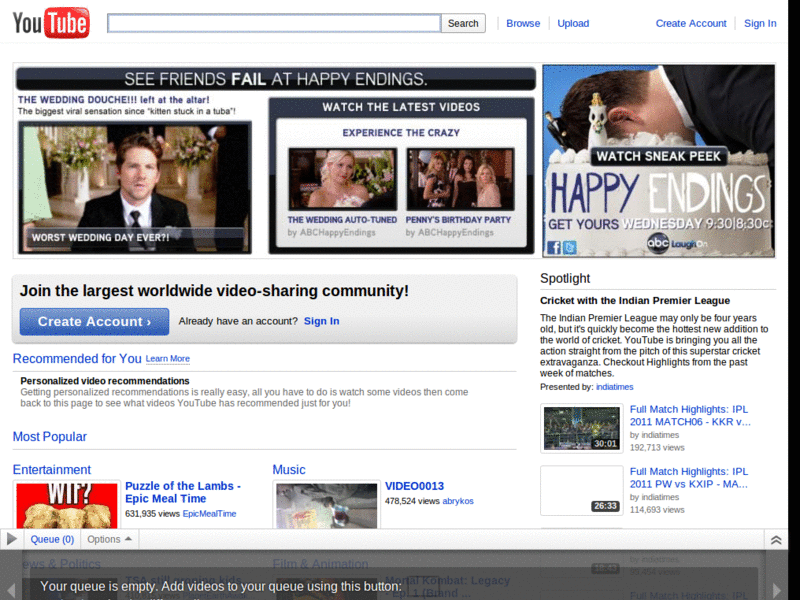Screen dimensions: 800x600
Task: Click into the search input field
Action: (274, 23)
